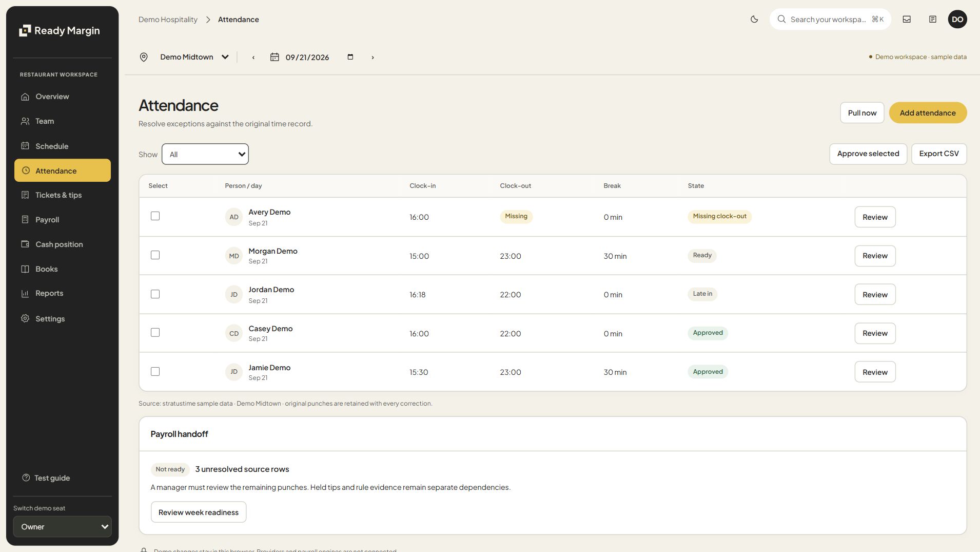
Task: Click the Search your workspace field
Action: point(830,20)
